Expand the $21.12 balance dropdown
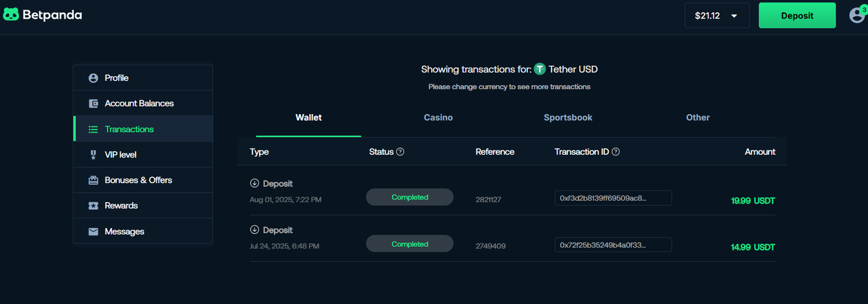This screenshot has height=304, width=868. pyautogui.click(x=717, y=16)
